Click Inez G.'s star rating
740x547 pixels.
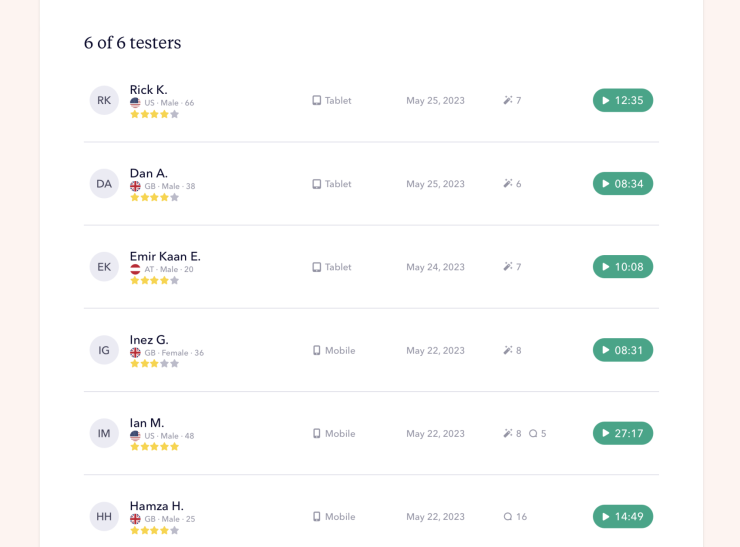tap(154, 364)
